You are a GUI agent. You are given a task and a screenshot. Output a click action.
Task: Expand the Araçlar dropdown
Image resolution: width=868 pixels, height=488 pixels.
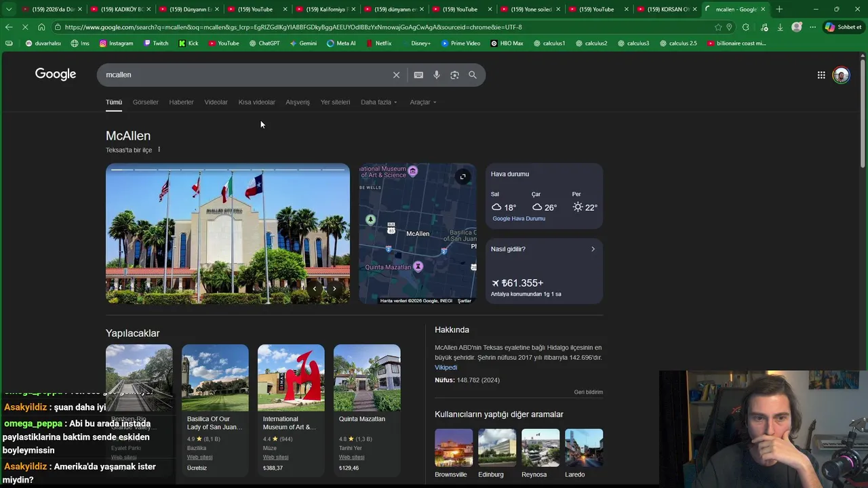(x=423, y=102)
